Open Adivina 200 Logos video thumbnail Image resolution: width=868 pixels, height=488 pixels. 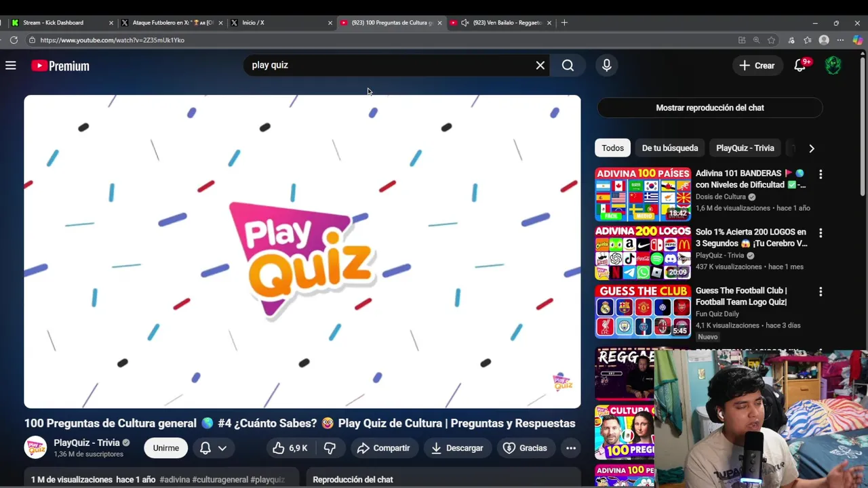[x=643, y=253]
